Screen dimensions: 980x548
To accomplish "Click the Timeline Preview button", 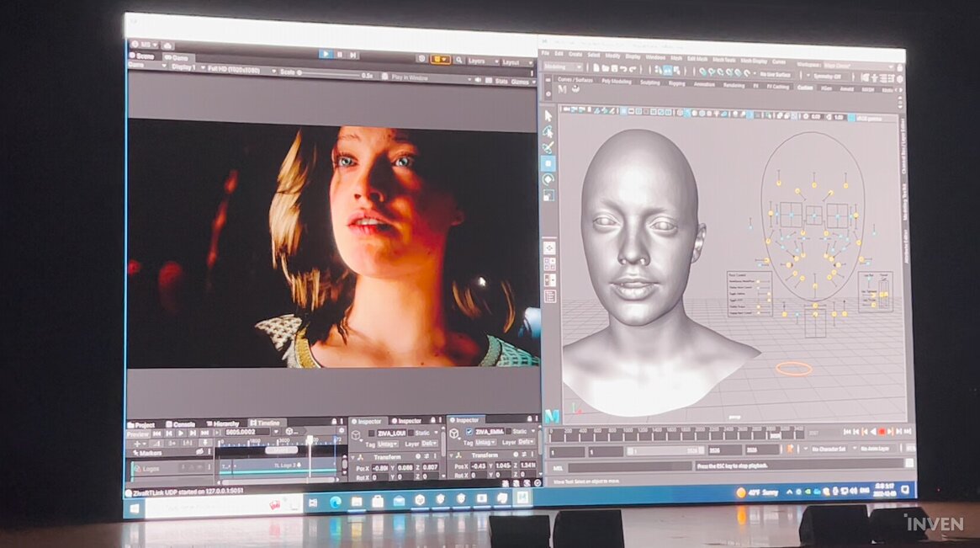I will [x=138, y=433].
